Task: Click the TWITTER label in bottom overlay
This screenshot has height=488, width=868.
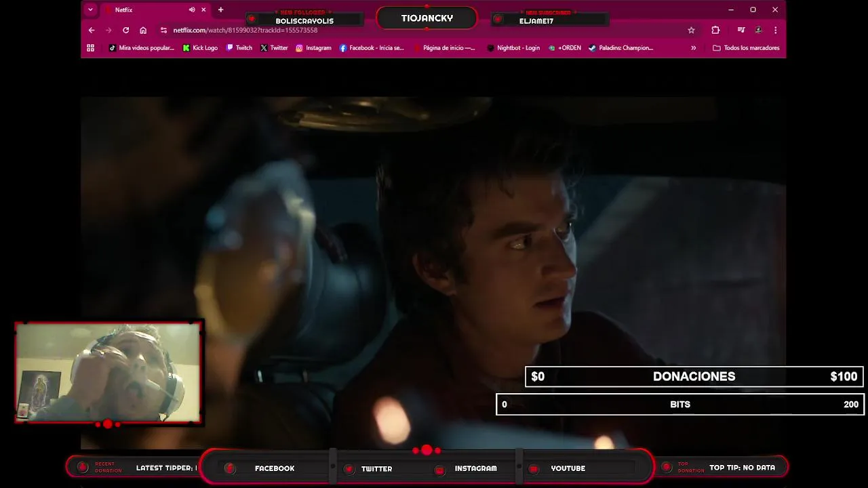Action: (376, 468)
